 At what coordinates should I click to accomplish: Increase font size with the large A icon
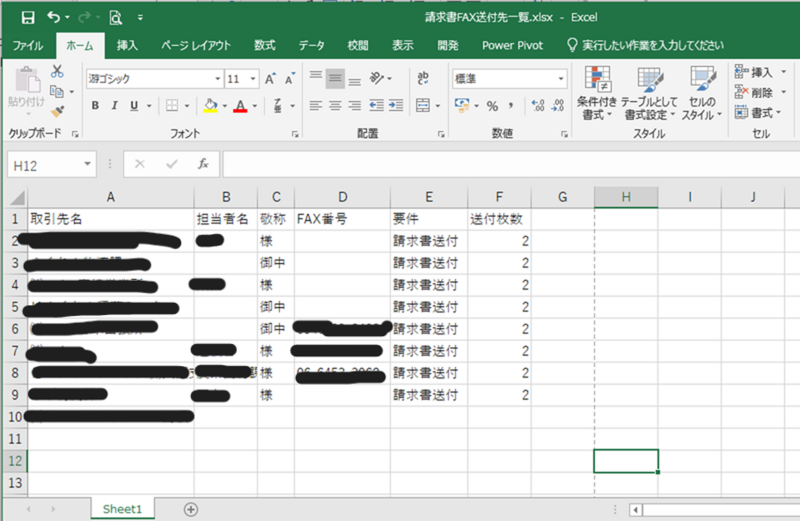[270, 79]
